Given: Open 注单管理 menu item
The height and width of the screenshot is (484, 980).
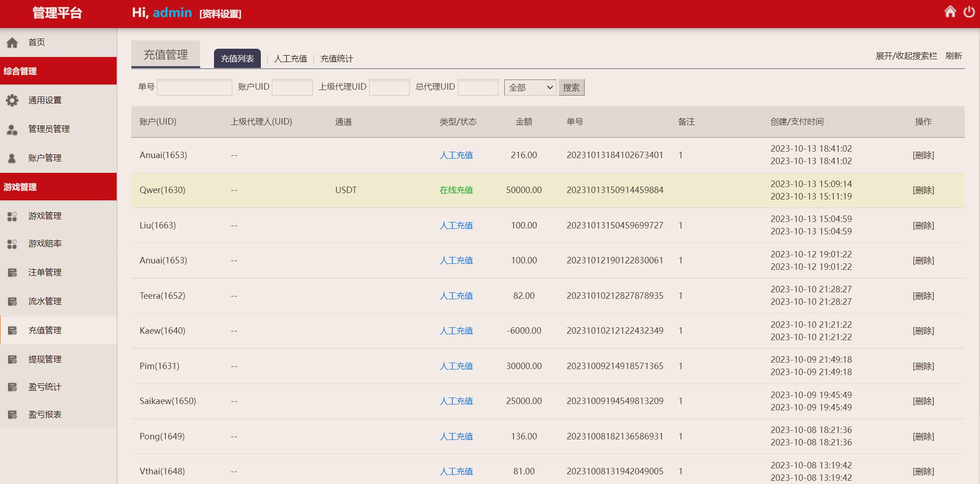Looking at the screenshot, I should click(58, 273).
